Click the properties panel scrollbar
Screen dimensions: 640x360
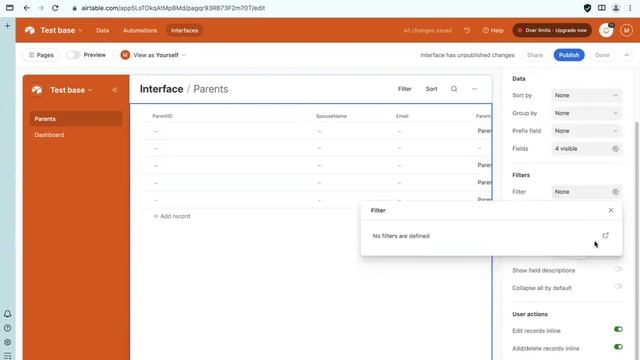click(636, 241)
